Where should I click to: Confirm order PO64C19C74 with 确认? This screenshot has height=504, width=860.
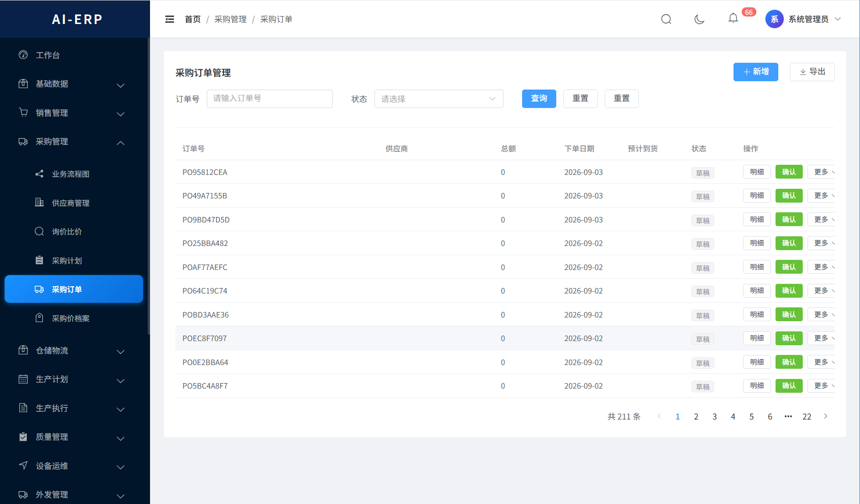(789, 291)
